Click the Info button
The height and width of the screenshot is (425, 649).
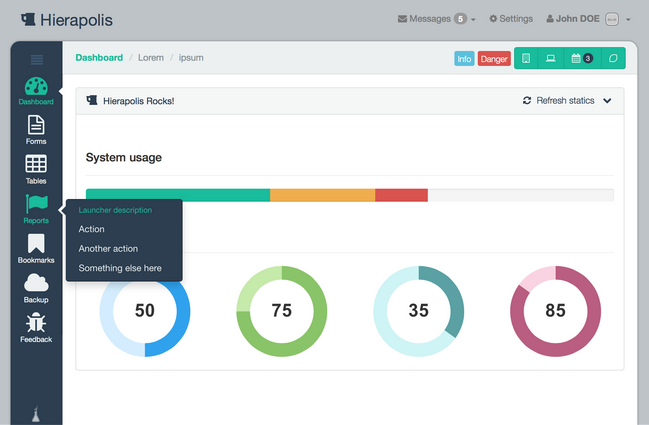point(464,59)
